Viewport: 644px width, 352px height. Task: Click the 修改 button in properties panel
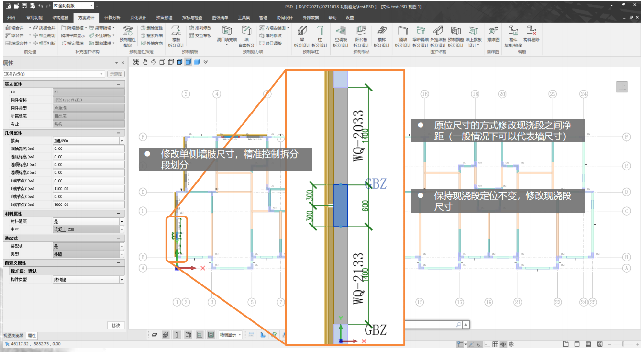tap(116, 326)
